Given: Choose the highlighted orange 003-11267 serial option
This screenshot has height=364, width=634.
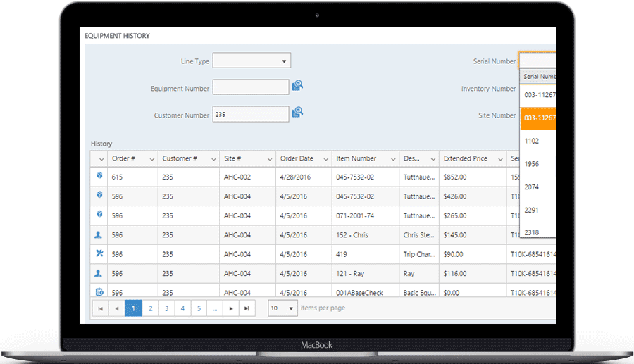Looking at the screenshot, I should pos(537,118).
